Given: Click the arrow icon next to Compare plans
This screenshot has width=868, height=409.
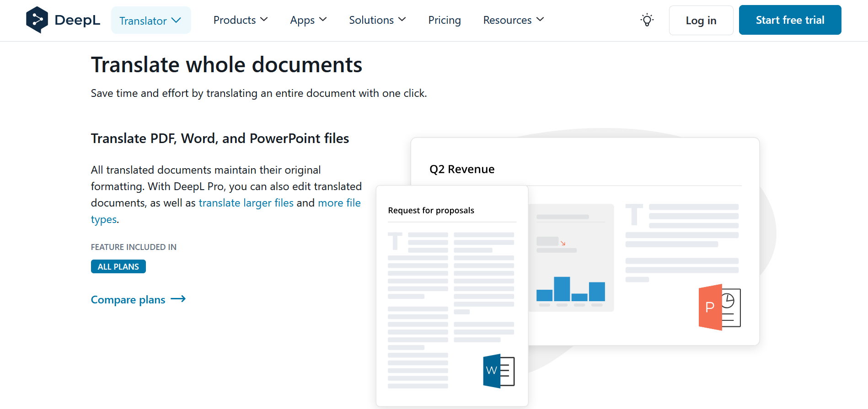Looking at the screenshot, I should (x=178, y=299).
